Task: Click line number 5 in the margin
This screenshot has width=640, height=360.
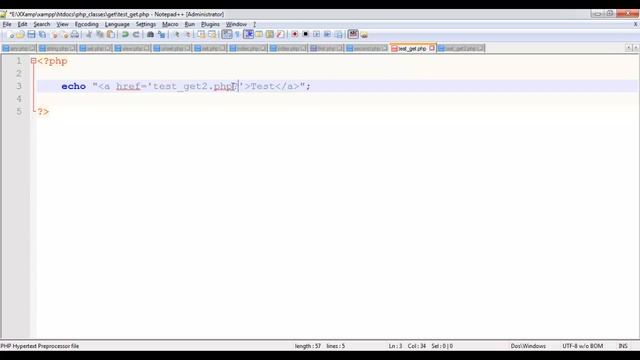Action: [19, 111]
